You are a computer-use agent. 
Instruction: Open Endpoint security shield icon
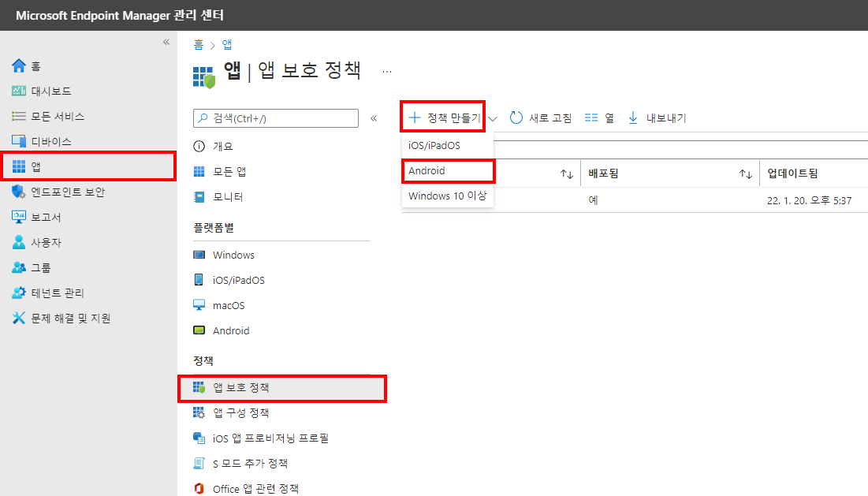click(x=19, y=192)
